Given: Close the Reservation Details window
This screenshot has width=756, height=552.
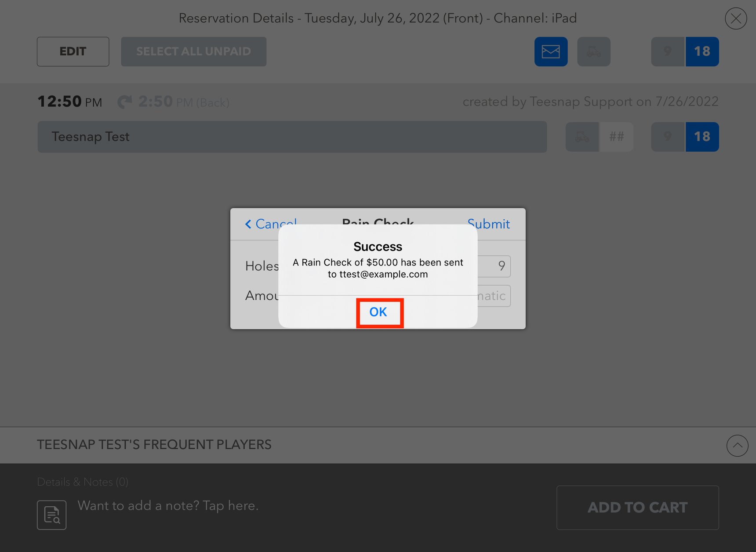Looking at the screenshot, I should click(736, 18).
